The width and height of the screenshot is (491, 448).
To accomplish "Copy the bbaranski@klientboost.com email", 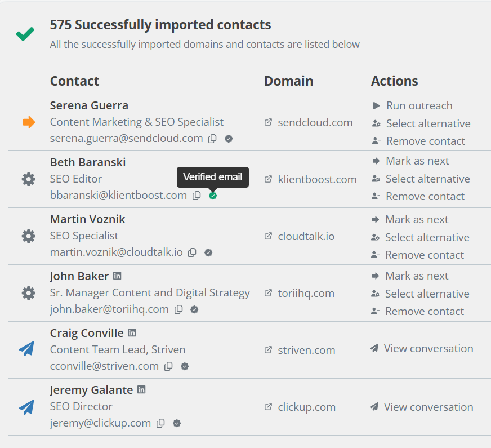I will point(197,196).
